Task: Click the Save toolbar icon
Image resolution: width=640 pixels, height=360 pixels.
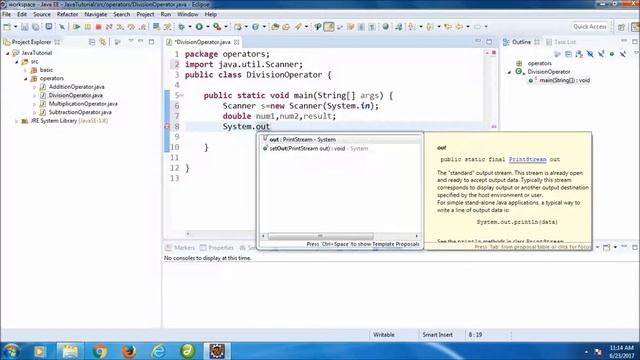Action: (x=25, y=27)
